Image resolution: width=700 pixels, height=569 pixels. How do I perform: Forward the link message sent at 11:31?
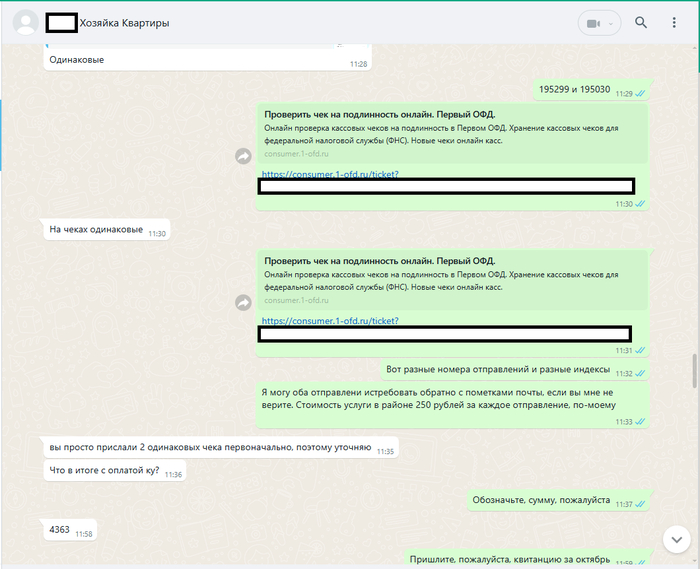(x=242, y=302)
